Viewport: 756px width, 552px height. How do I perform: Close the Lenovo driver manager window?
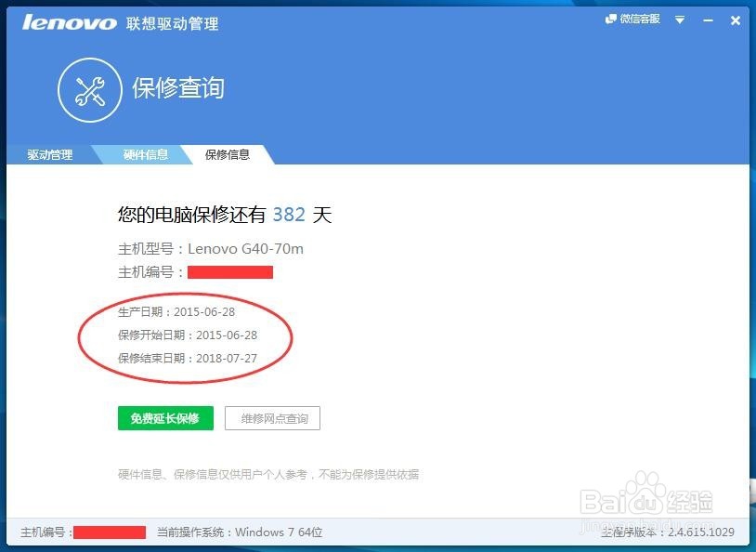(736, 20)
